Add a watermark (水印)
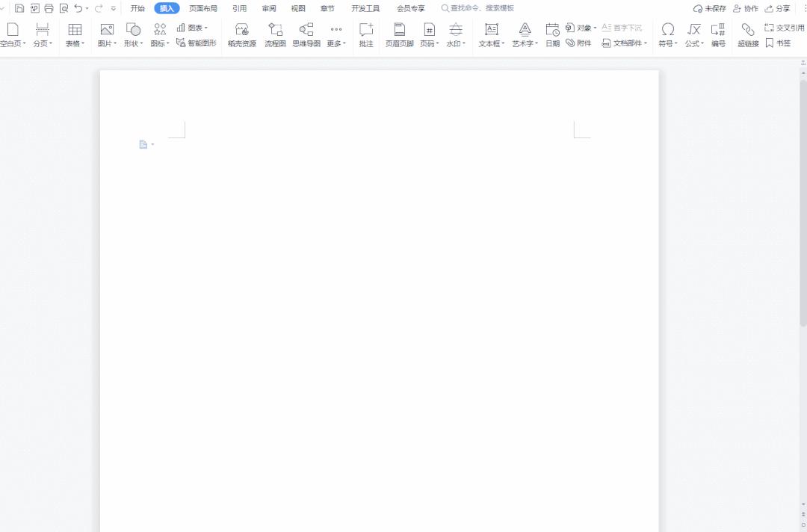The width and height of the screenshot is (807, 532). pos(456,35)
